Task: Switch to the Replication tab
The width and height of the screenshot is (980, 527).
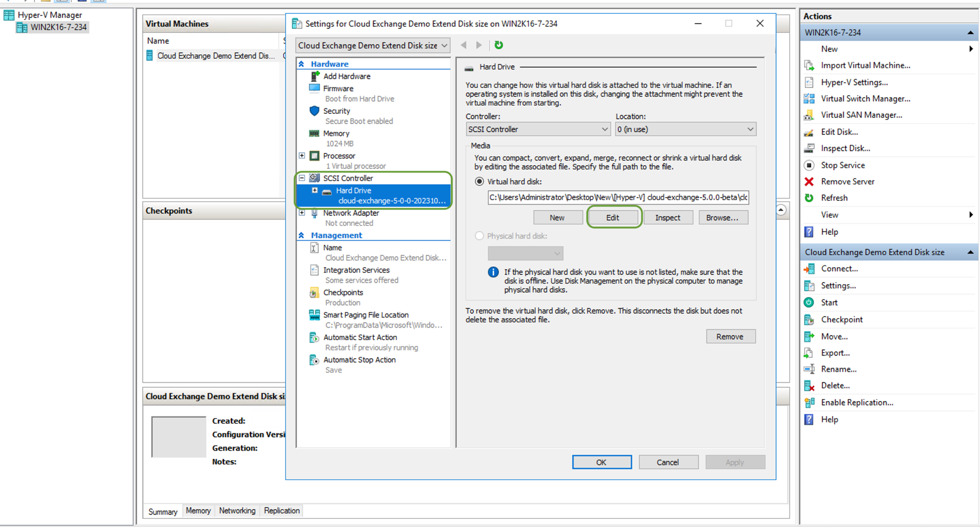Action: click(281, 511)
